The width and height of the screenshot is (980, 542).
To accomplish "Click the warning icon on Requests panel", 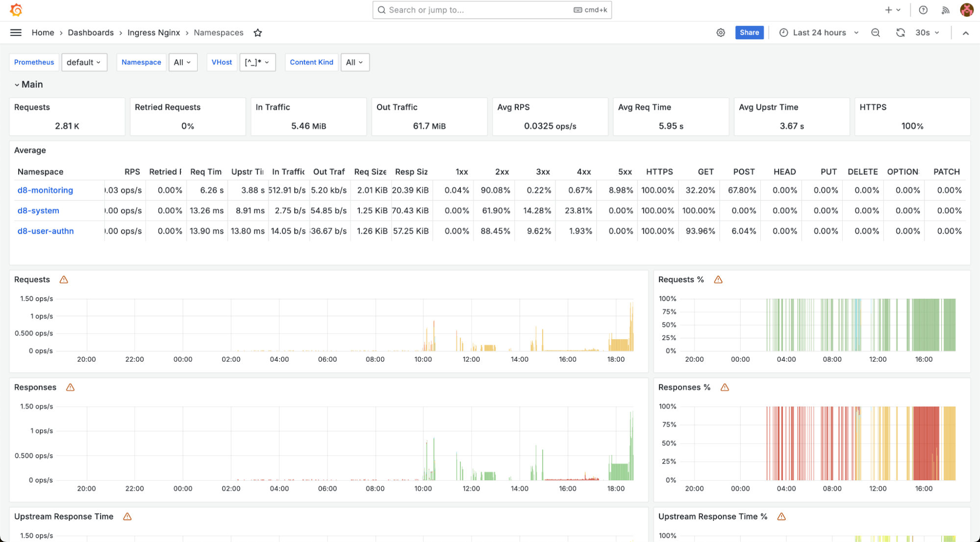I will (x=64, y=279).
